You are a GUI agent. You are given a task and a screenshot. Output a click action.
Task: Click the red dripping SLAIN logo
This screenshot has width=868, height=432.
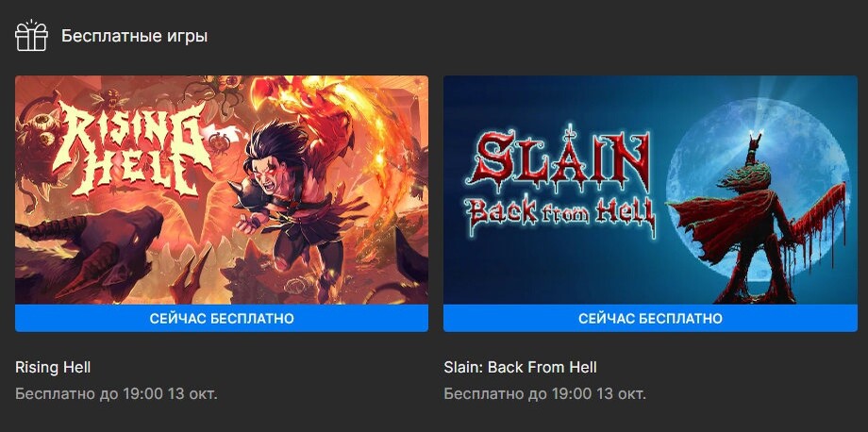559,160
